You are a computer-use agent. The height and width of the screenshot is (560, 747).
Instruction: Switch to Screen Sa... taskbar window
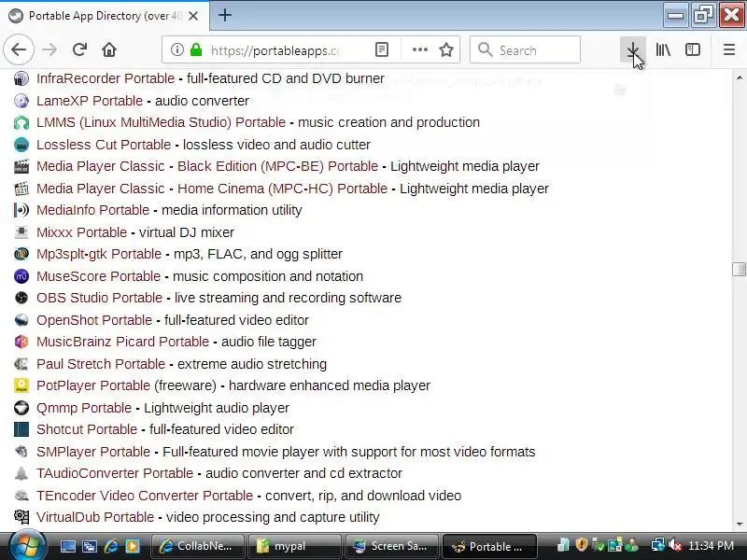(x=391, y=546)
